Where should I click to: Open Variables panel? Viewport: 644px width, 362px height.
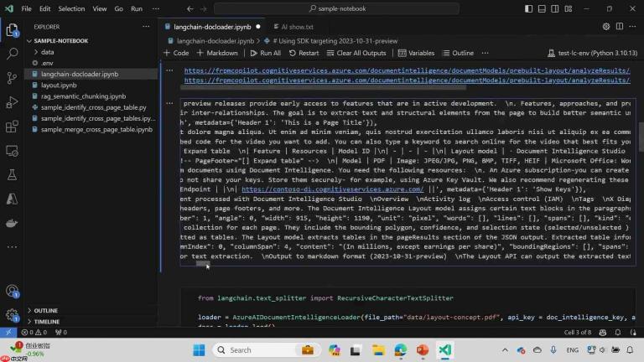coord(416,53)
